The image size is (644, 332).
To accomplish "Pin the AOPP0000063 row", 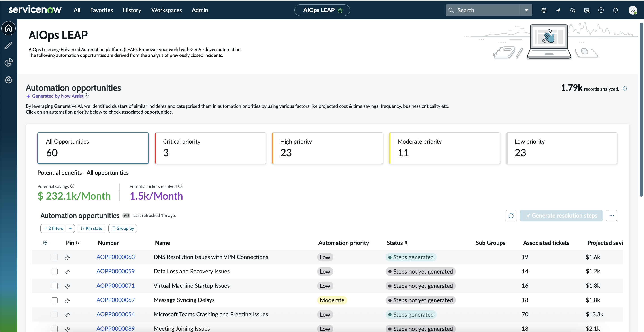I will click(68, 257).
